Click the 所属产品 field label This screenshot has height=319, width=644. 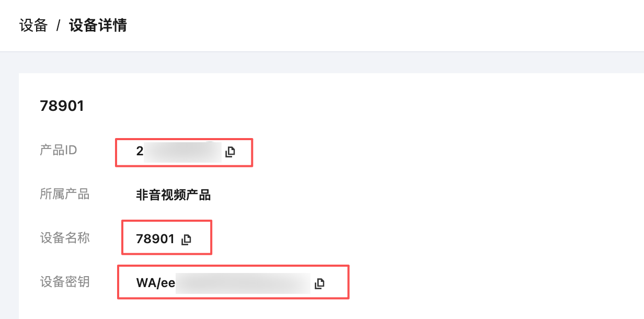click(65, 195)
